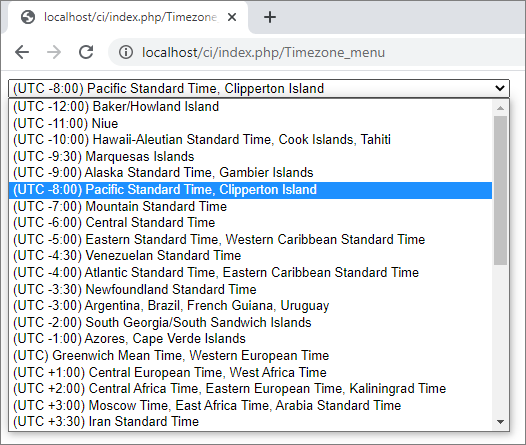
Task: Click scrollbar up arrow in dropdown list
Action: point(500,108)
